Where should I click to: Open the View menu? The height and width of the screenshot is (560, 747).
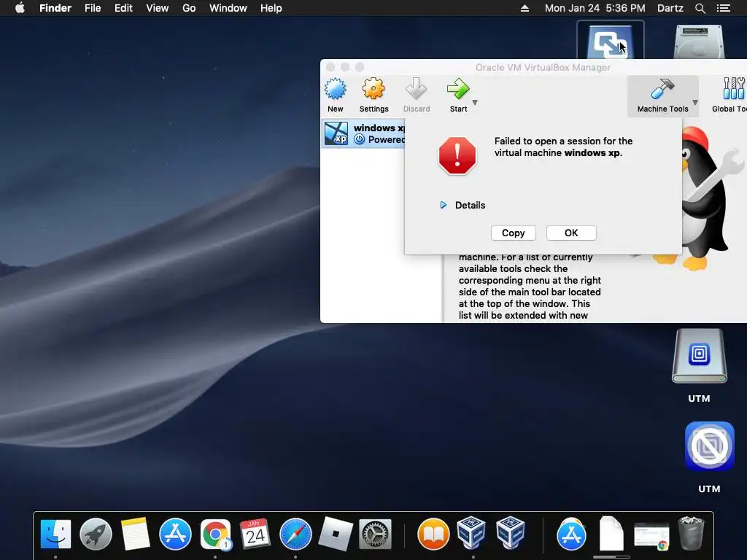click(x=158, y=8)
